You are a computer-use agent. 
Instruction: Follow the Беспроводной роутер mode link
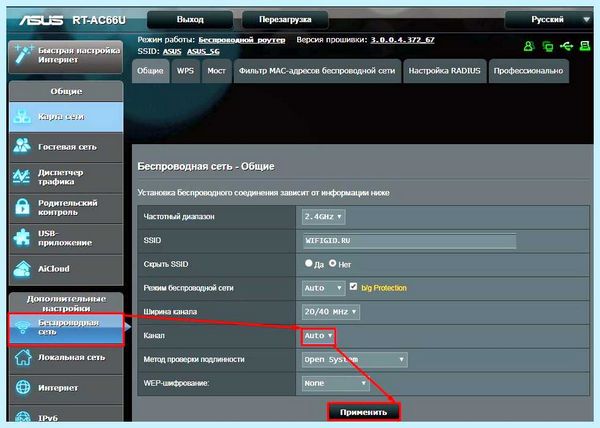click(x=242, y=40)
